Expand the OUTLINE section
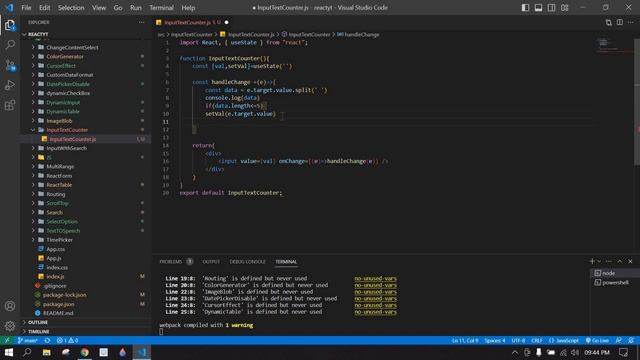The image size is (640, 360). tap(86, 322)
